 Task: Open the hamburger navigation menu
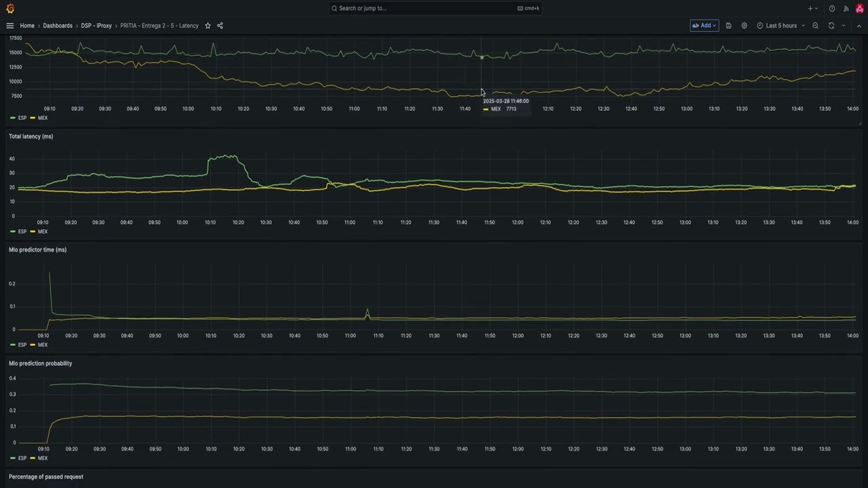click(x=9, y=26)
